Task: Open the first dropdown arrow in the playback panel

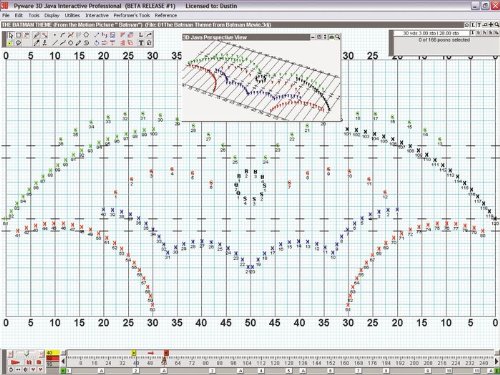Action: (33, 369)
